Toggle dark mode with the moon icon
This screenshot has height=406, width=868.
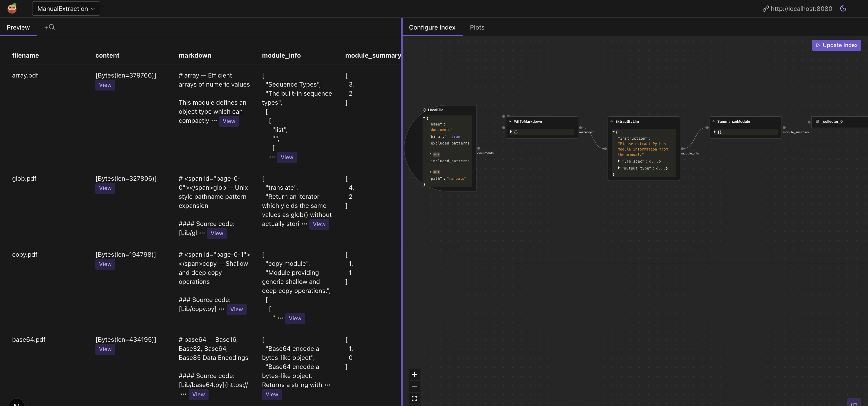point(843,8)
